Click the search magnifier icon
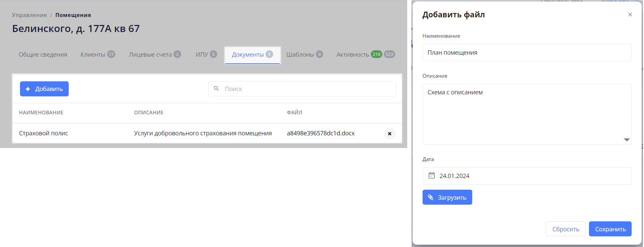Viewport: 644px width, 247px height. point(216,89)
